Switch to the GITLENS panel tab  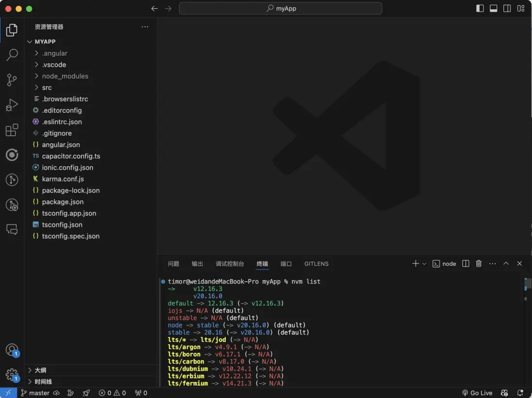[x=316, y=264]
